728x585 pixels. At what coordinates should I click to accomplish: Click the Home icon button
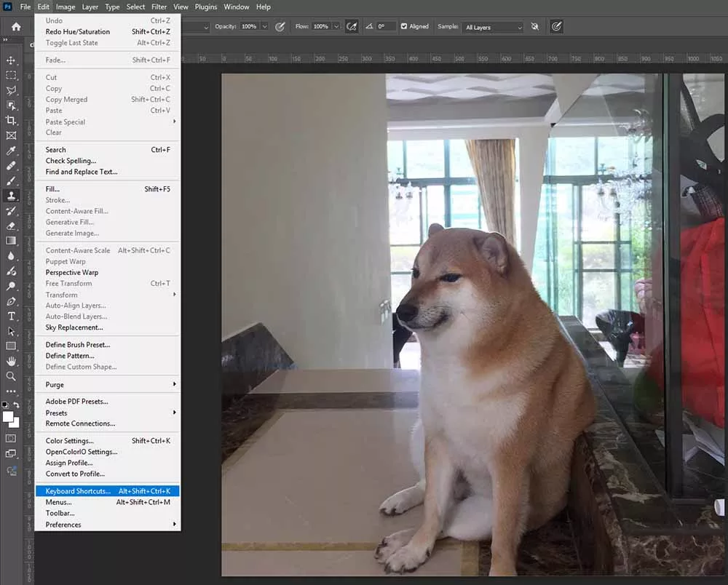[x=16, y=27]
